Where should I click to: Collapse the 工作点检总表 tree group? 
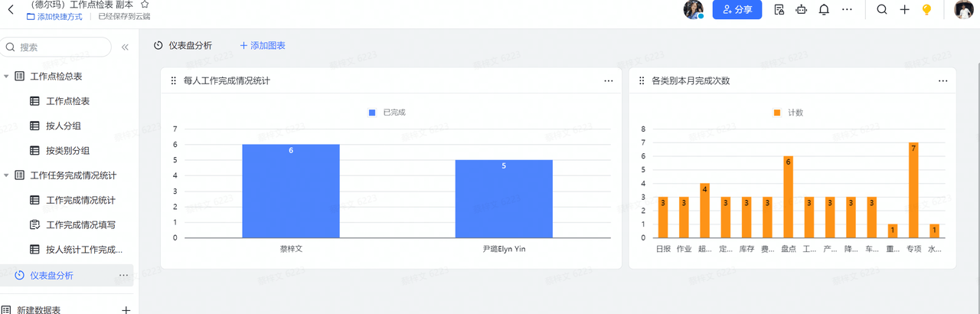point(7,77)
